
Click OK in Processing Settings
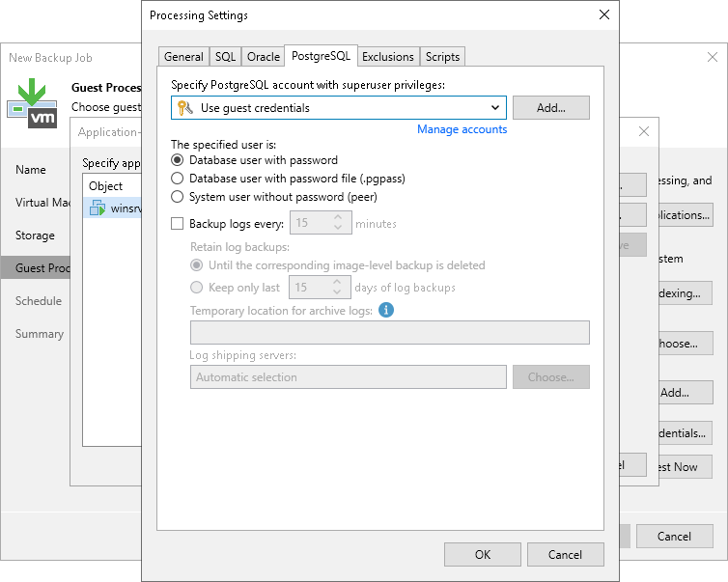tap(483, 555)
